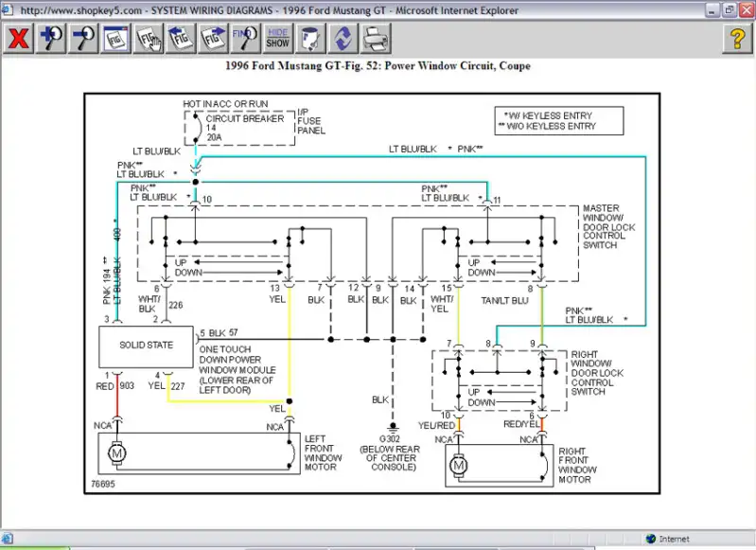Click the blue refresh arrows icon
756x550 pixels.
point(343,38)
